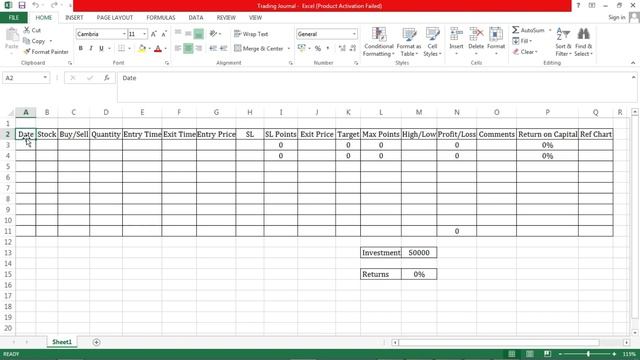The width and height of the screenshot is (640, 360).
Task: Open Excel Help question mark
Action: [578, 5]
